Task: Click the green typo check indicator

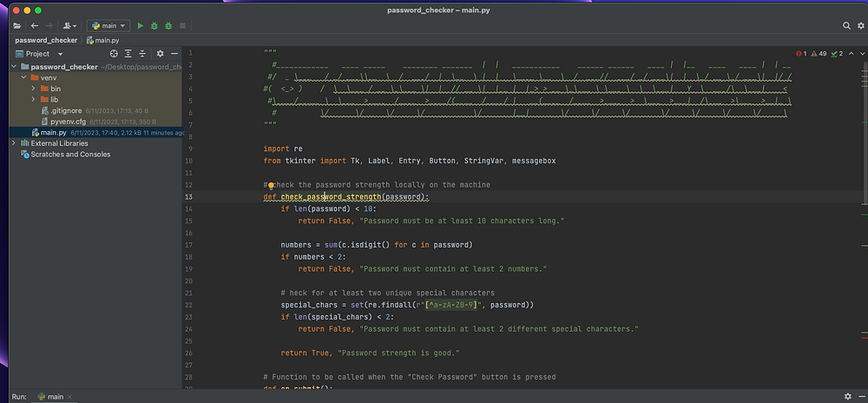Action: pos(837,54)
